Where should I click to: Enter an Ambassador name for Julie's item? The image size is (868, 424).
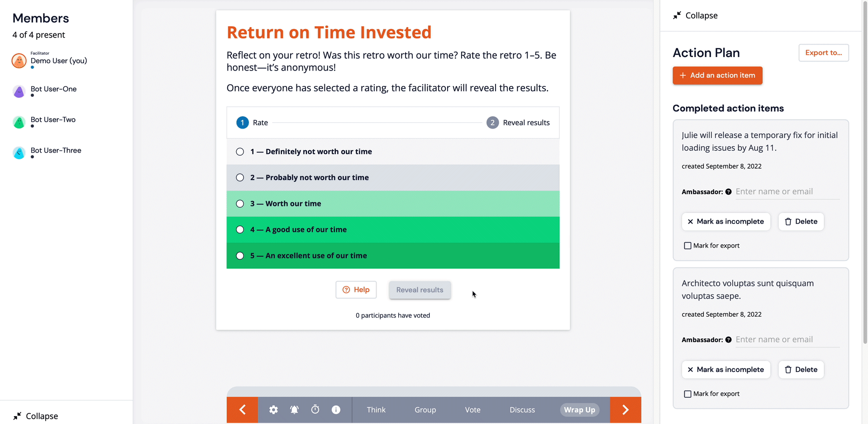click(787, 191)
